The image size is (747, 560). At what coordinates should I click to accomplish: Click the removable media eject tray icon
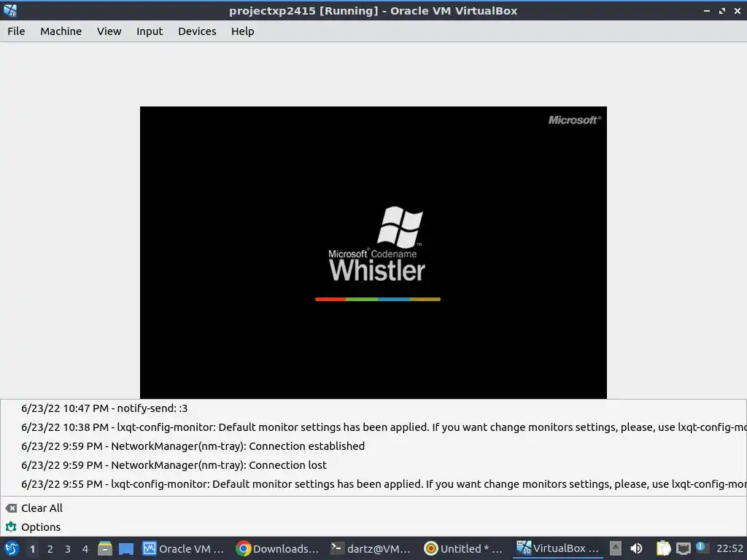pos(616,548)
